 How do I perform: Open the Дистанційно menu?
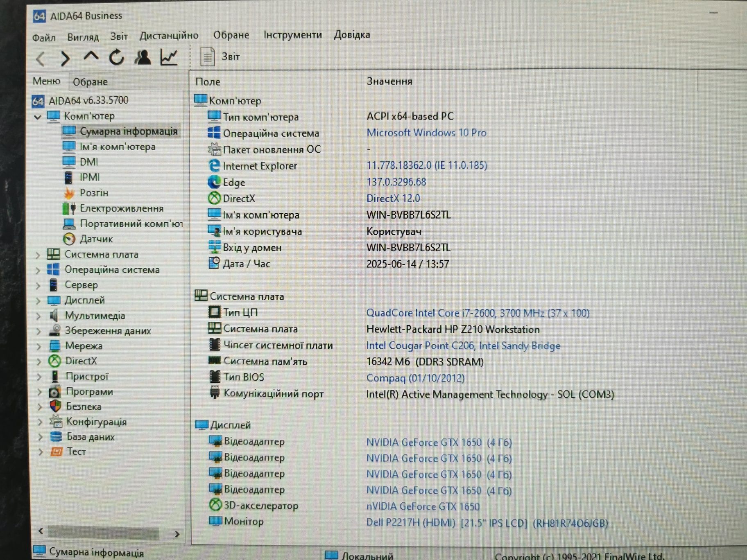169,36
